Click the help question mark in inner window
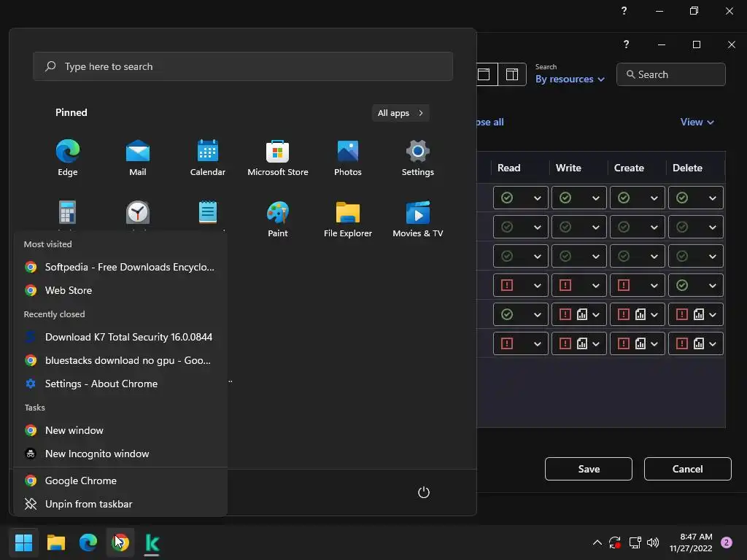The width and height of the screenshot is (747, 560). (627, 44)
